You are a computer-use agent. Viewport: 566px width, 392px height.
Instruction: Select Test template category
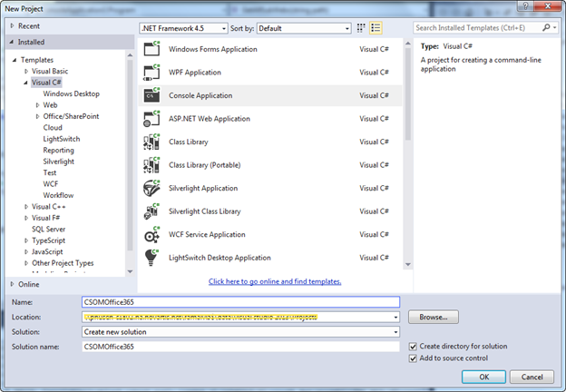tap(50, 172)
